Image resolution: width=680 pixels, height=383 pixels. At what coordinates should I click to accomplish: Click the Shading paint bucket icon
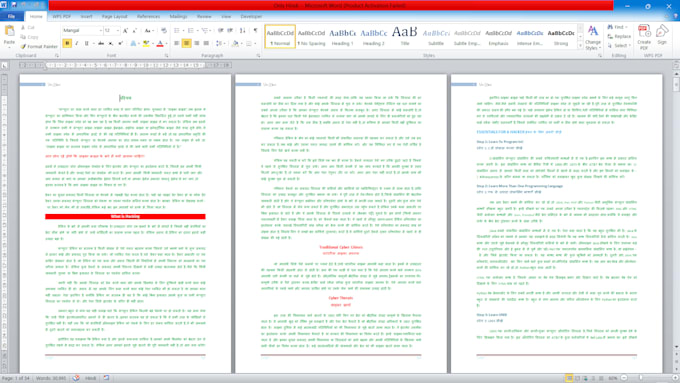(x=236, y=43)
